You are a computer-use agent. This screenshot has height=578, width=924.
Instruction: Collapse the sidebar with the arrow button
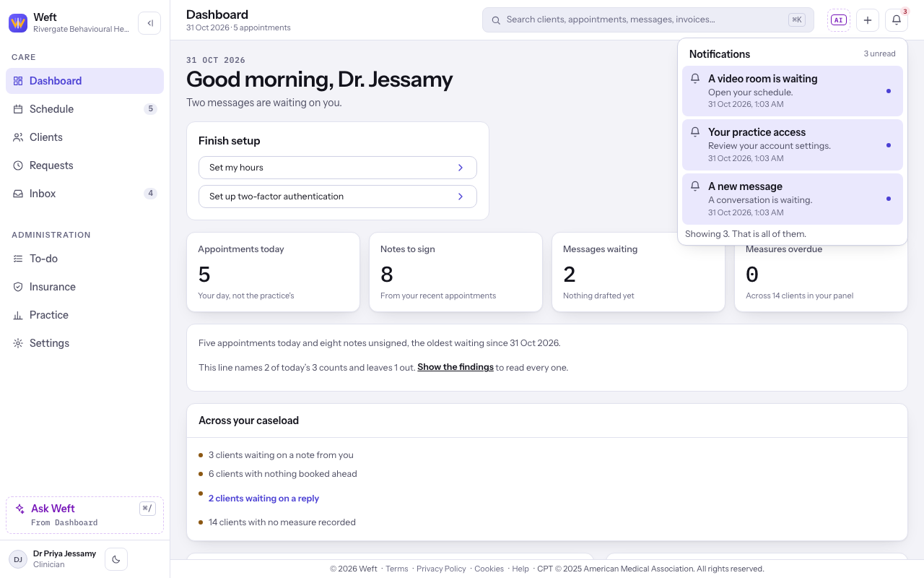click(149, 23)
